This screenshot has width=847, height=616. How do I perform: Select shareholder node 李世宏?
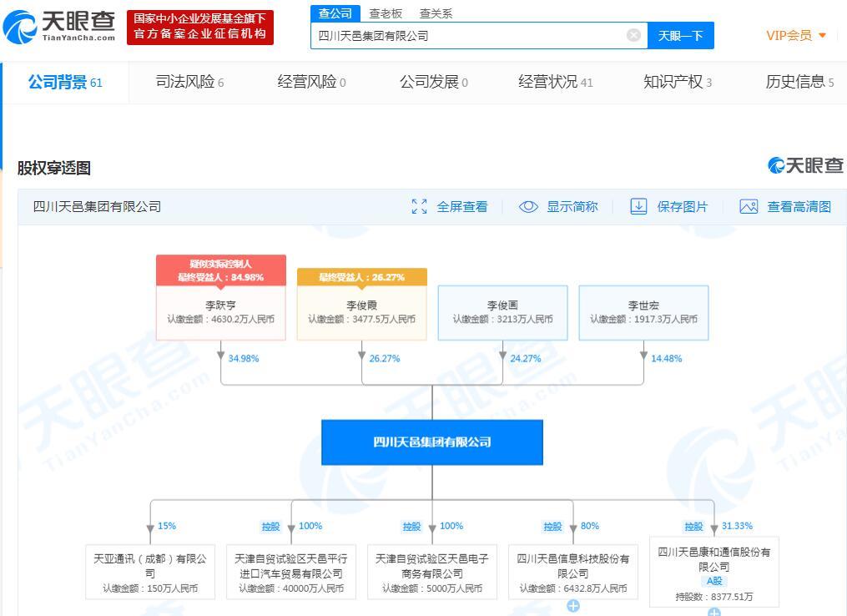tap(644, 312)
